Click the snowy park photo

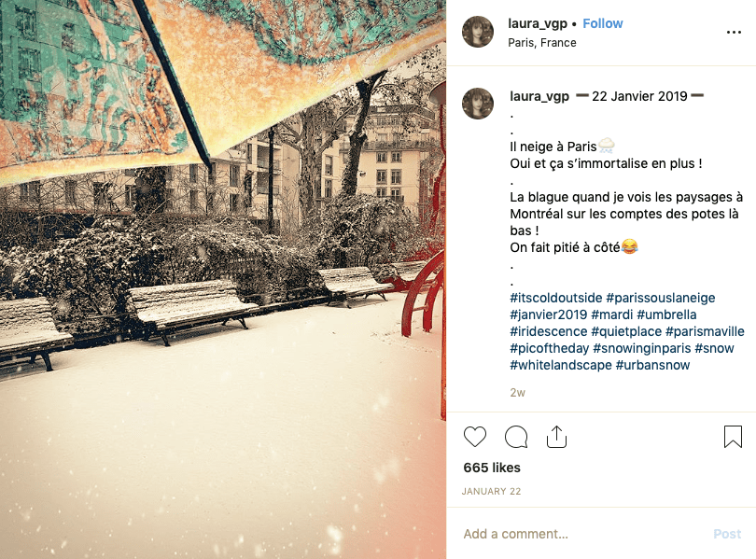(223, 280)
